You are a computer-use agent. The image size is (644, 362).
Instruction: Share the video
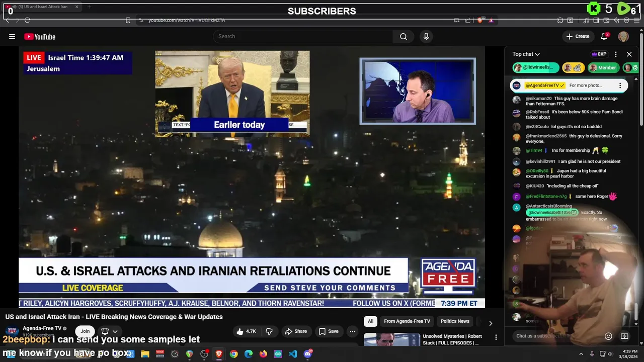tap(296, 331)
